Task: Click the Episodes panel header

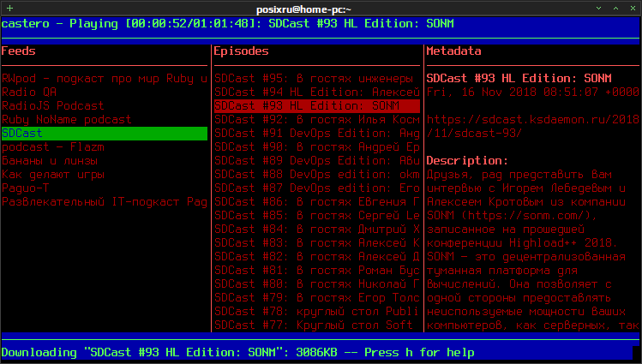Action: coord(241,51)
